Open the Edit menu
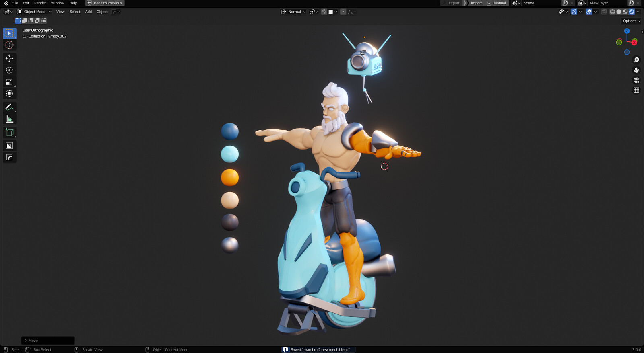Viewport: 644px width, 353px height. (26, 3)
